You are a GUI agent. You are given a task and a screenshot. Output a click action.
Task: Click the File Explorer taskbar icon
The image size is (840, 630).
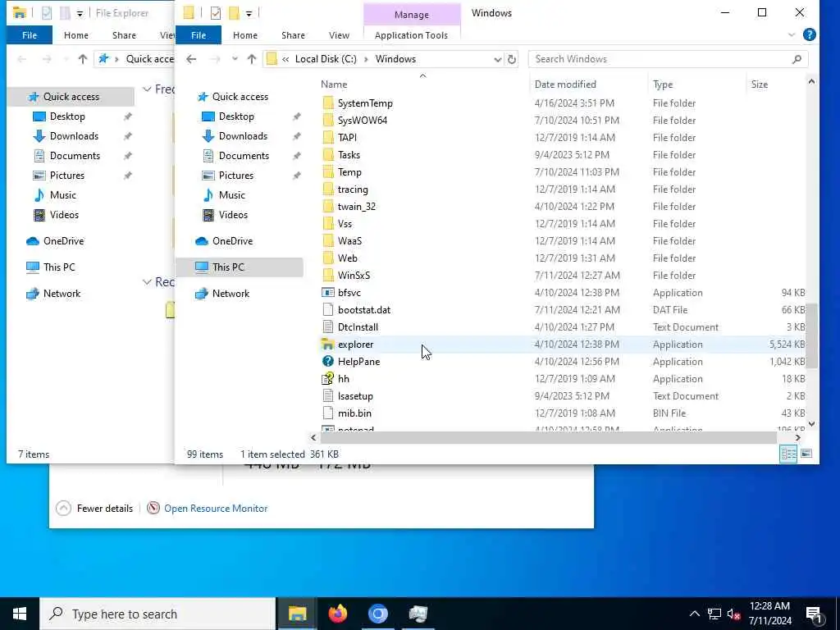coord(297,614)
